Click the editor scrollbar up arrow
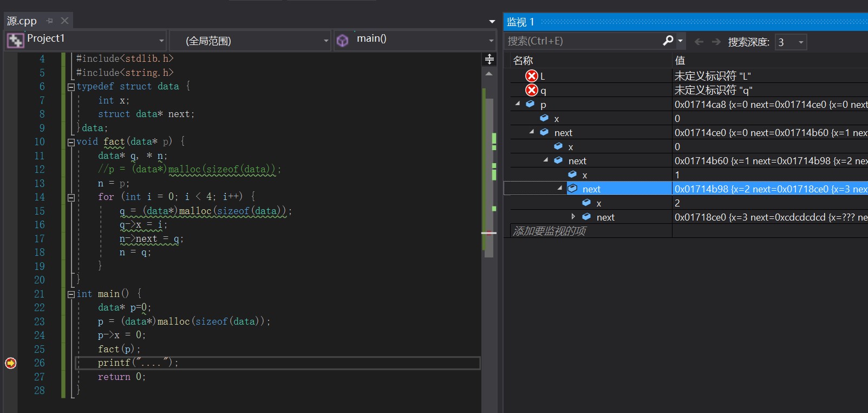 [x=489, y=74]
